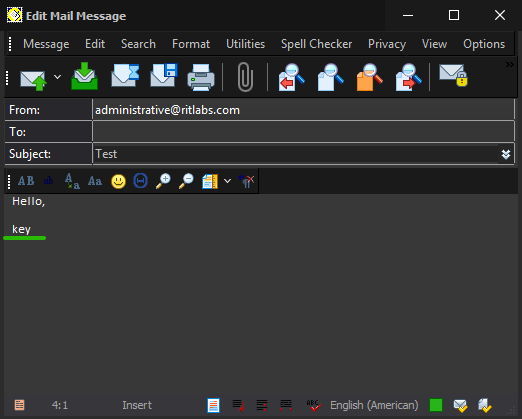Image resolution: width=522 pixels, height=419 pixels.
Task: Toggle the ABC spell check status icon
Action: click(313, 405)
